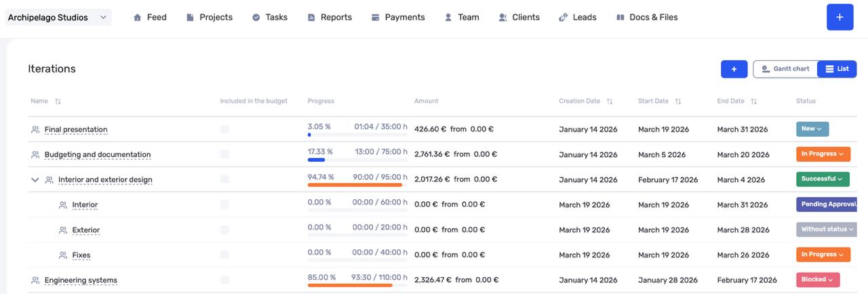Click the Leads icon in navigation
Image resolution: width=868 pixels, height=294 pixels.
[563, 18]
